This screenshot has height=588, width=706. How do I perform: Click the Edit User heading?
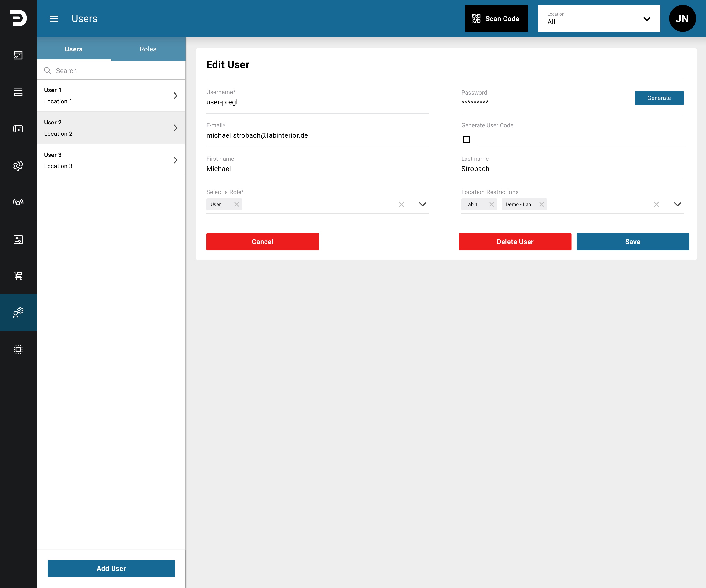tap(227, 64)
